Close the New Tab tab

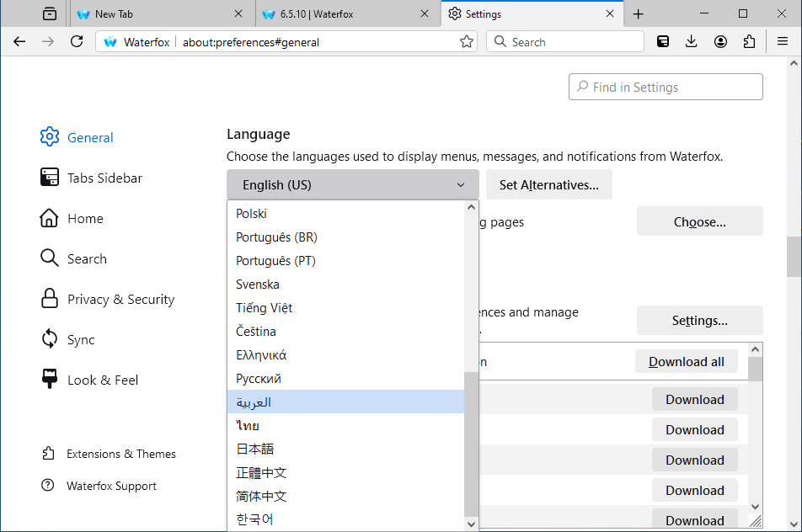238,13
